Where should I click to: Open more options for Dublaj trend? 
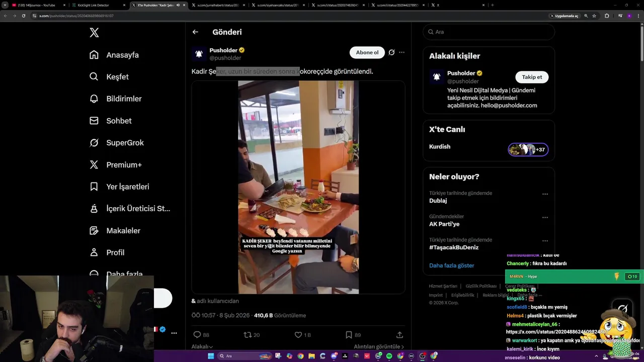[x=545, y=194]
